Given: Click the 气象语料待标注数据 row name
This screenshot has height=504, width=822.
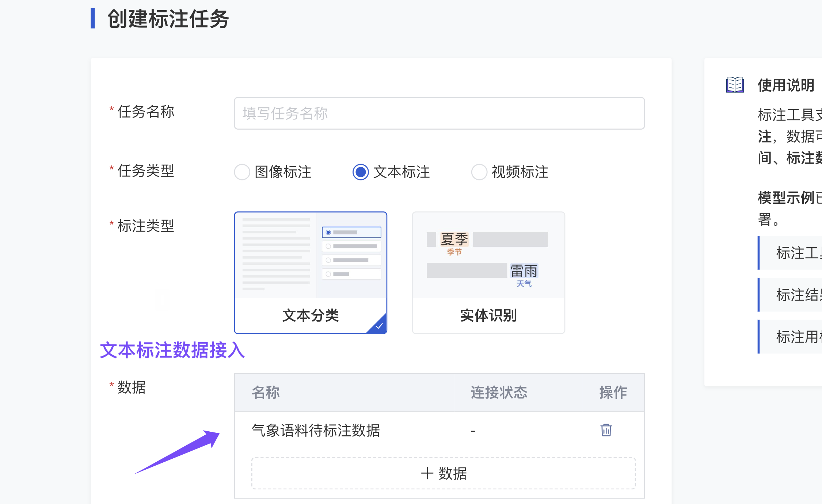Looking at the screenshot, I should click(x=316, y=431).
